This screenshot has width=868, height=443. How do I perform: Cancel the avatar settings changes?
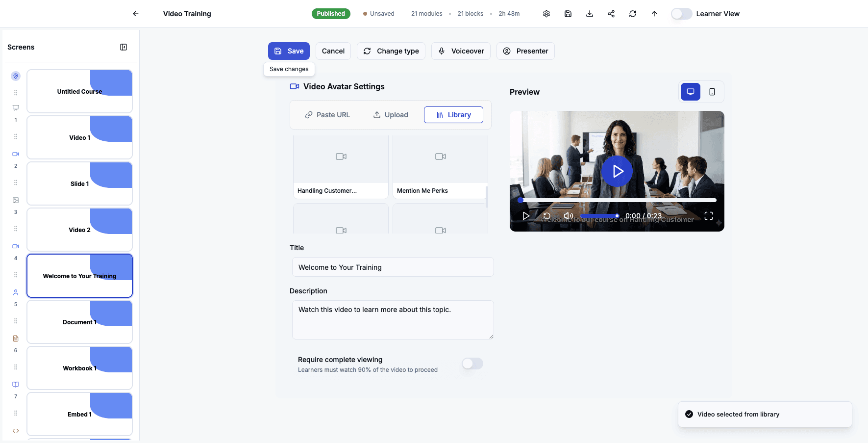click(333, 51)
